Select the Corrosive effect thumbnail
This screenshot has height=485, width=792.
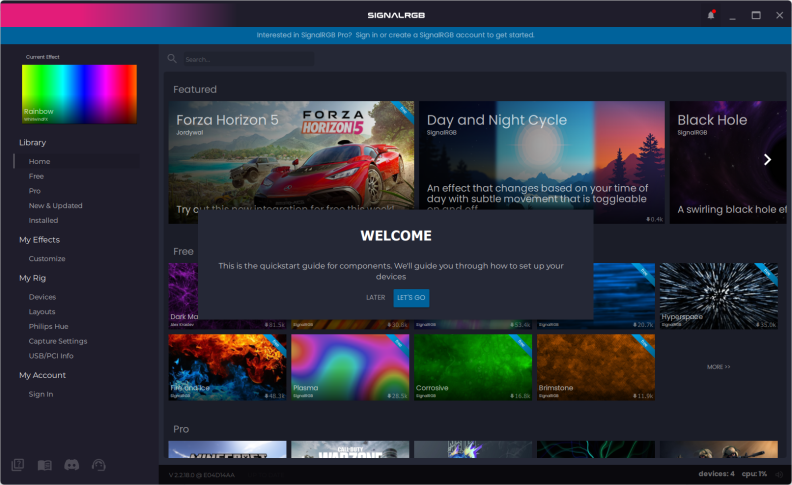click(473, 367)
